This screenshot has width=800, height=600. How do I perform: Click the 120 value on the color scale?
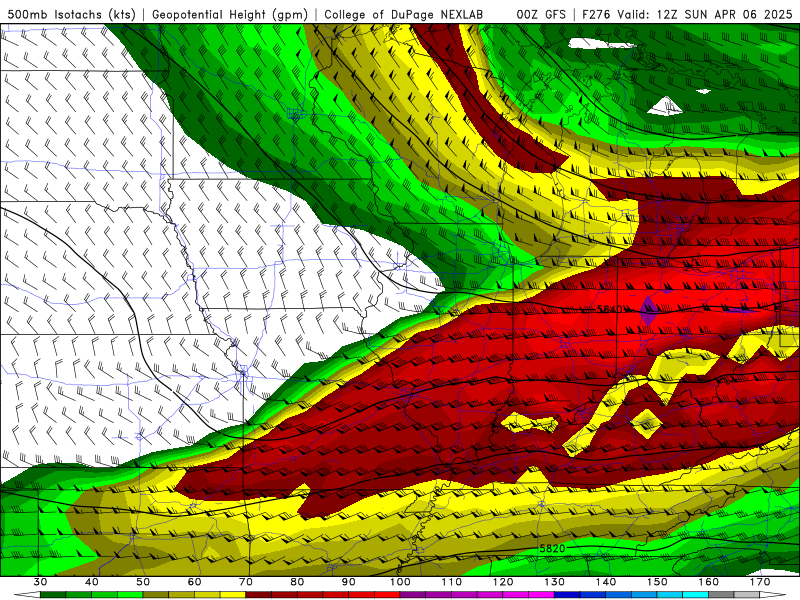click(x=503, y=582)
